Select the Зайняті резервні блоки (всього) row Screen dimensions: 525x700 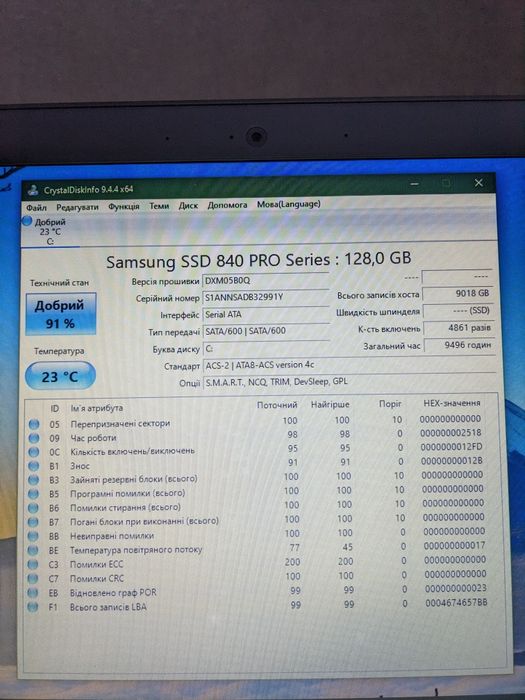[261, 478]
